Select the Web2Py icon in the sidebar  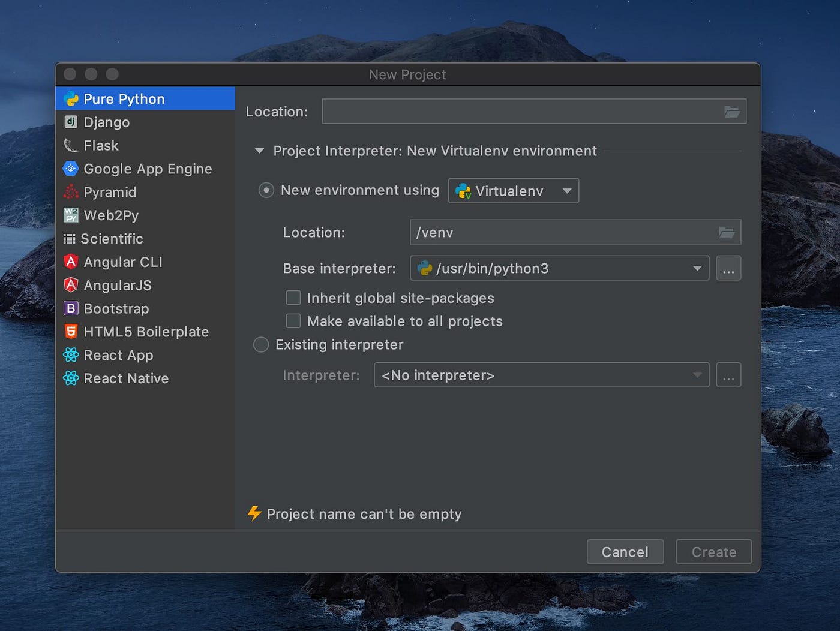point(70,215)
